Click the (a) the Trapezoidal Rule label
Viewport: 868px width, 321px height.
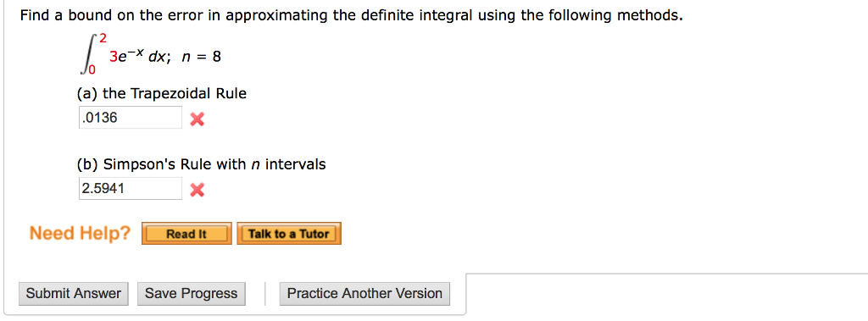(x=162, y=93)
